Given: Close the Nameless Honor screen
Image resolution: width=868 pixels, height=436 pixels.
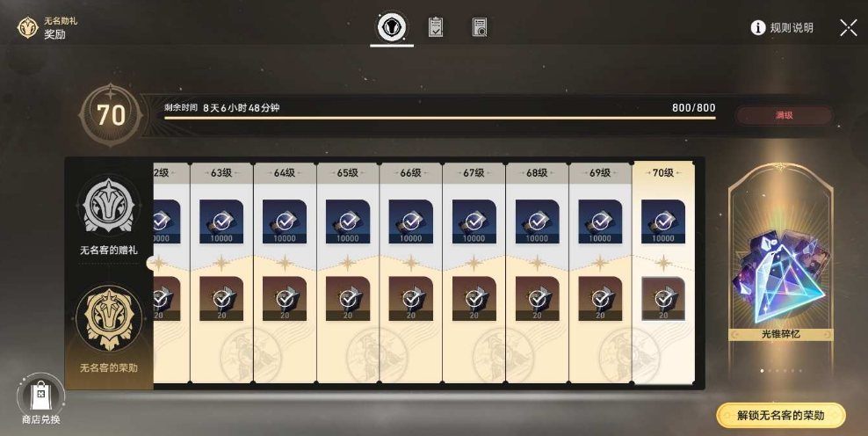Looking at the screenshot, I should click(849, 28).
